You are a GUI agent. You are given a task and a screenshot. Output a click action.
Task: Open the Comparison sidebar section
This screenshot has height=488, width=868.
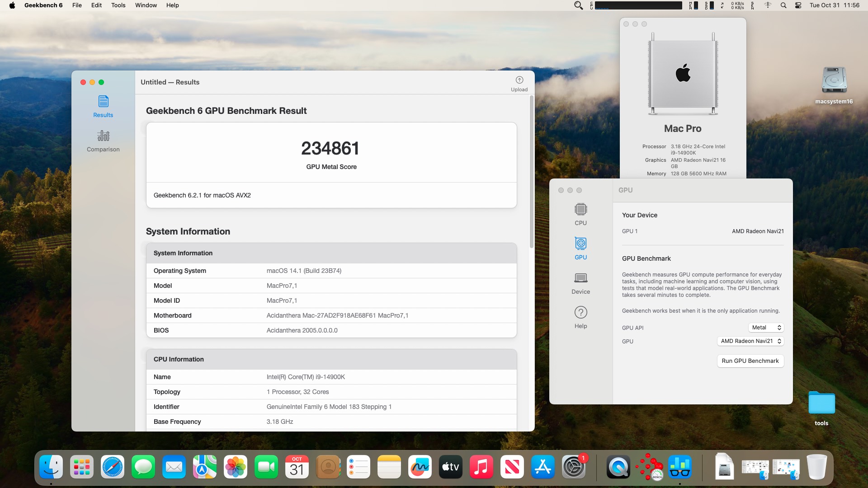pyautogui.click(x=103, y=141)
